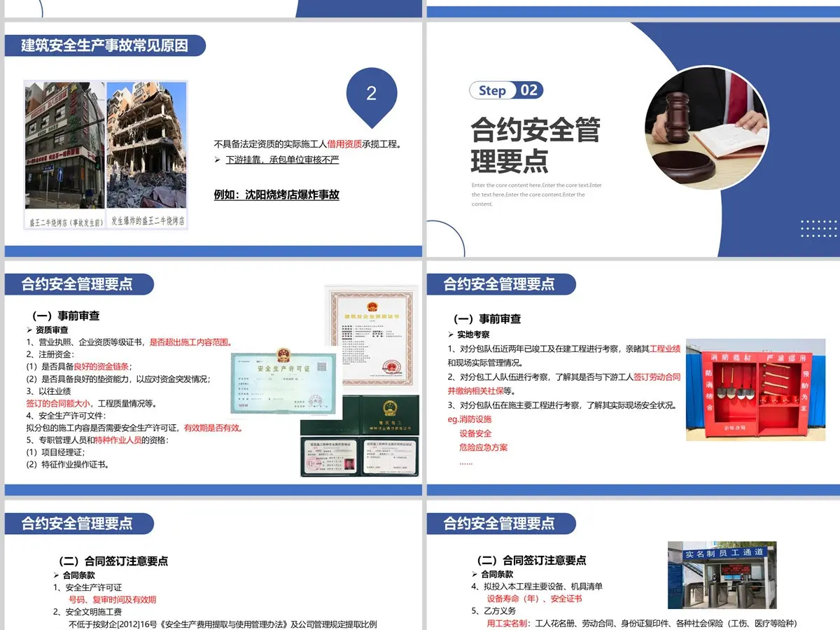Viewport: 840px width, 630px height.
Task: Click the red text 签订的合同额大小
Action: tap(57, 403)
